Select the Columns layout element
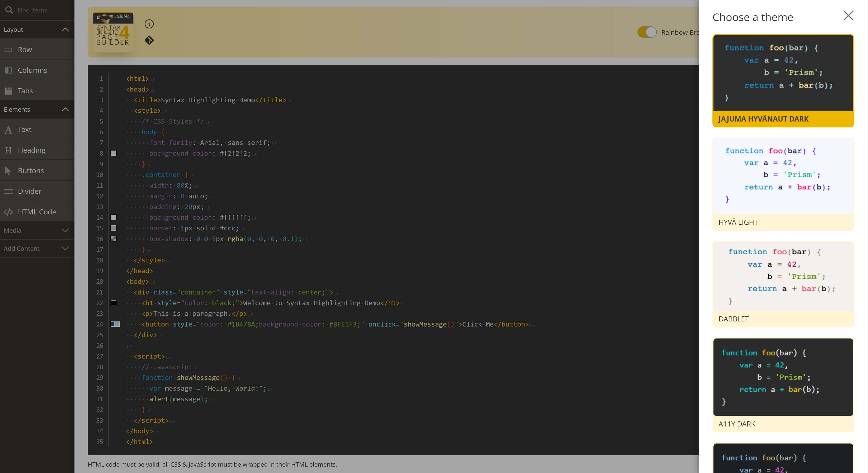The image size is (868, 473). coord(32,70)
